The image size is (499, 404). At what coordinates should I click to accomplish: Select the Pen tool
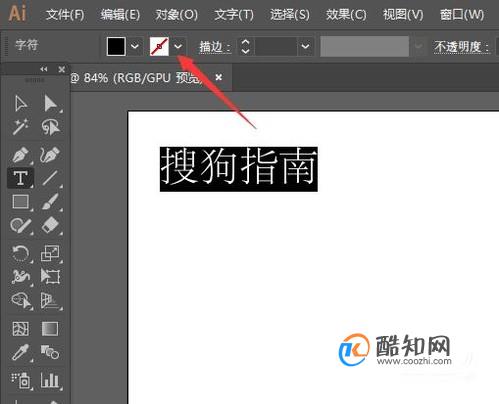21,155
